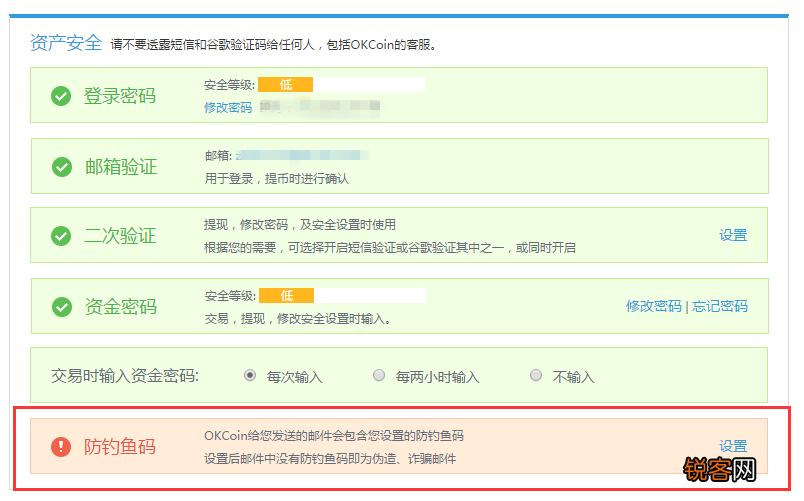
Task: Click the 资金密码 heading
Action: 121,307
